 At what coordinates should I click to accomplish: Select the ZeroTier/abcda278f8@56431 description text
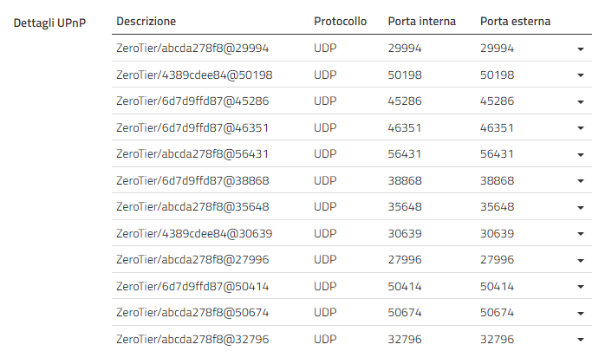(192, 154)
